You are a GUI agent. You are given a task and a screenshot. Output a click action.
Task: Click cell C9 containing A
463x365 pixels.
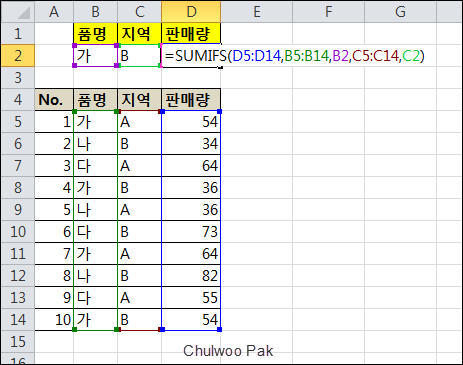[x=139, y=210]
